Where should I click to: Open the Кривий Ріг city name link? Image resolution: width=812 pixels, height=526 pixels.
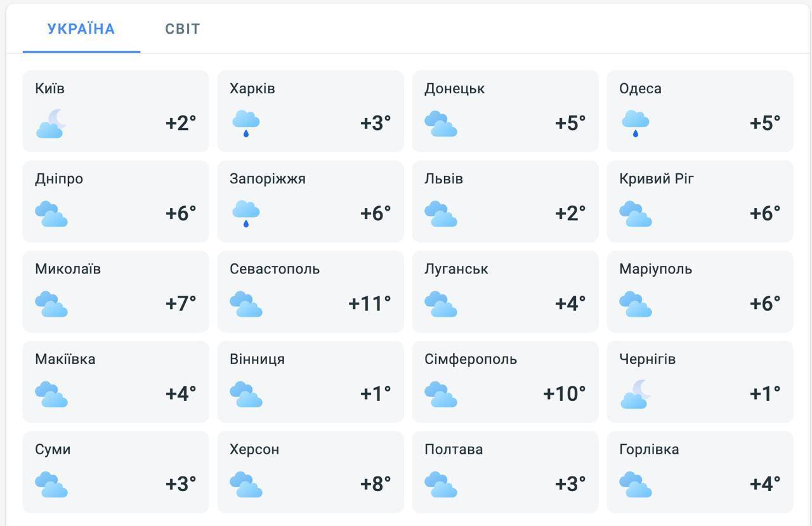[x=657, y=179]
